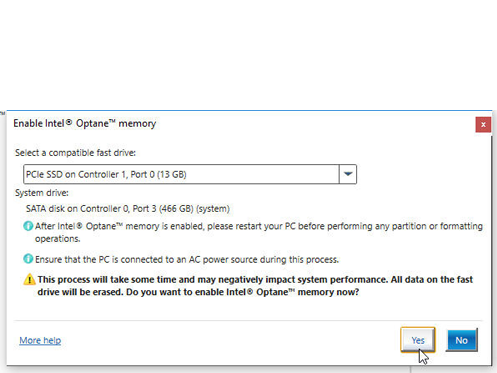Image resolution: width=497 pixels, height=373 pixels.
Task: Click the dialog title Enable Intel Optane memory
Action: click(x=85, y=124)
